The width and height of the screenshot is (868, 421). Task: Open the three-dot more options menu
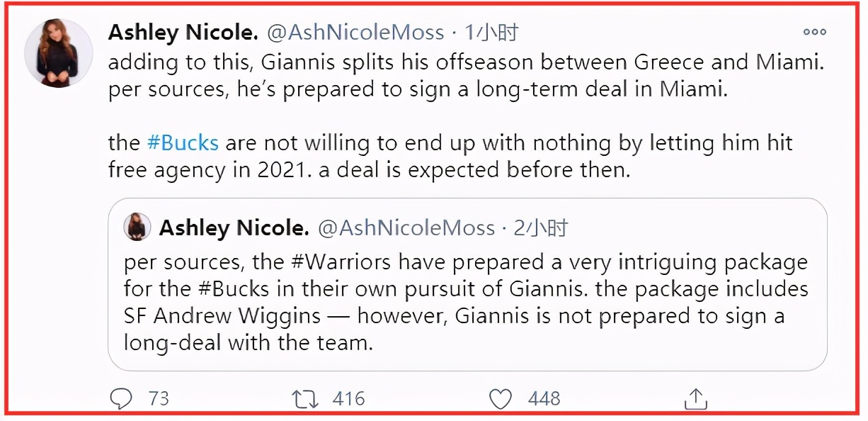814,32
